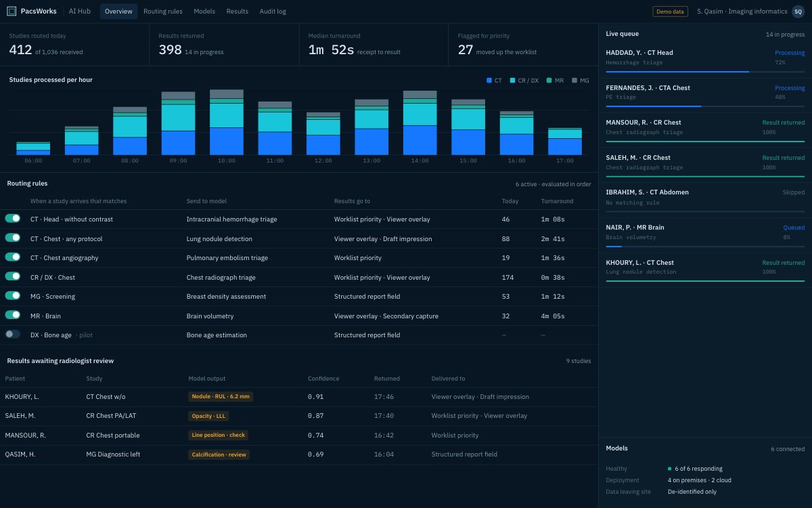Viewport: 812px width, 508px height.
Task: Open the SQ user avatar
Action: tap(798, 12)
